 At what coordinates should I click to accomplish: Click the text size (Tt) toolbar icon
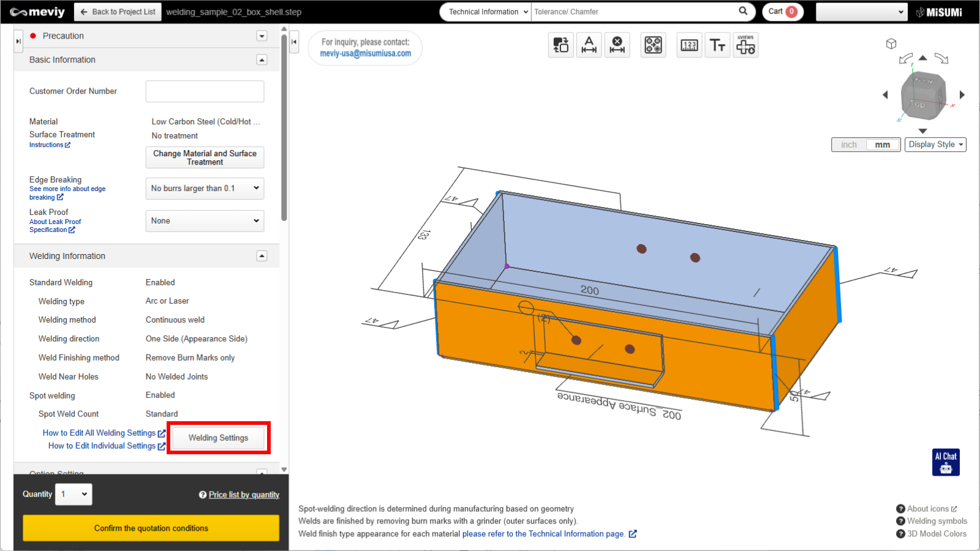coord(717,45)
